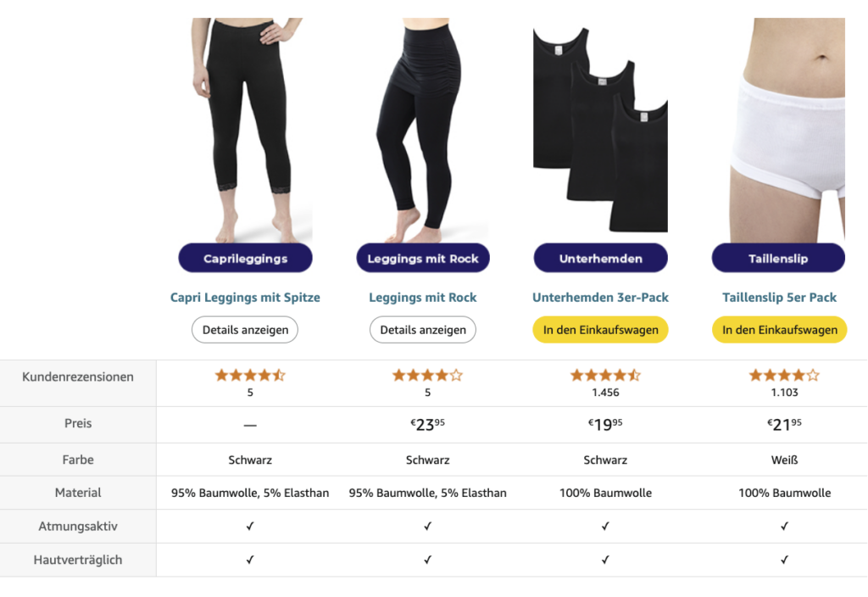Show details for Capri Leggings mit Spitze
Viewport: 868px width, 597px height.
coord(245,330)
